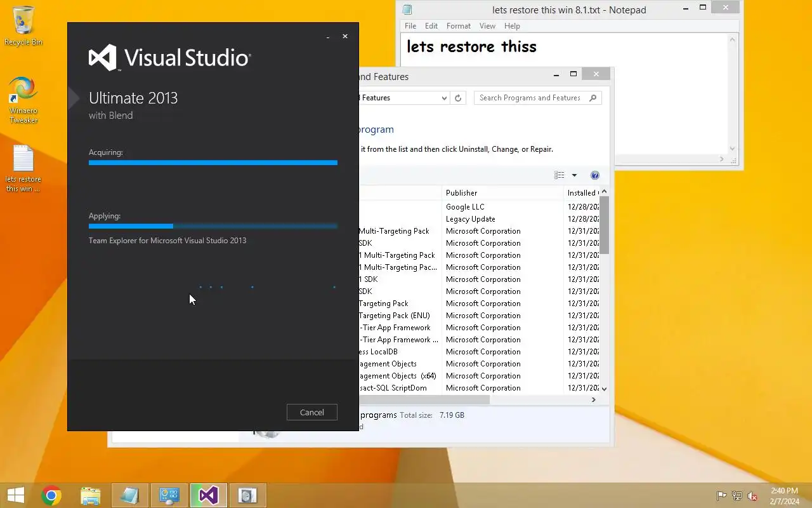The height and width of the screenshot is (508, 812).
Task: Open the Recycle Bin desktop icon
Action: [23, 26]
